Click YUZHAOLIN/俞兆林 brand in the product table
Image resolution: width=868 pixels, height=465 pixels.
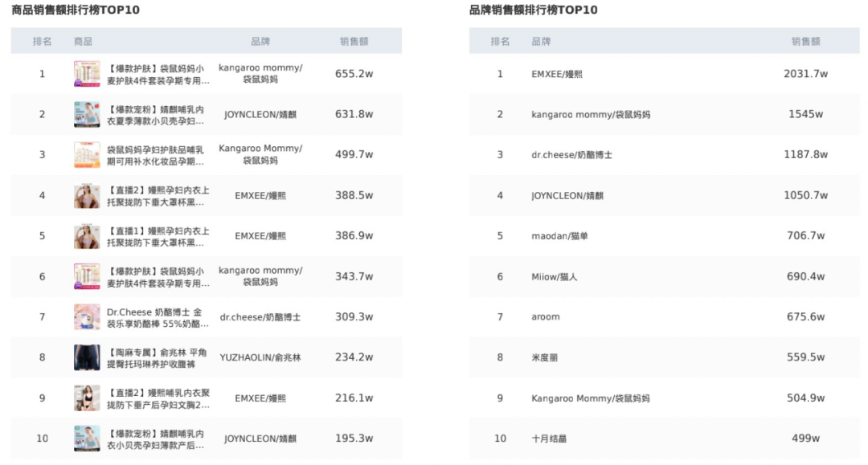coord(260,357)
